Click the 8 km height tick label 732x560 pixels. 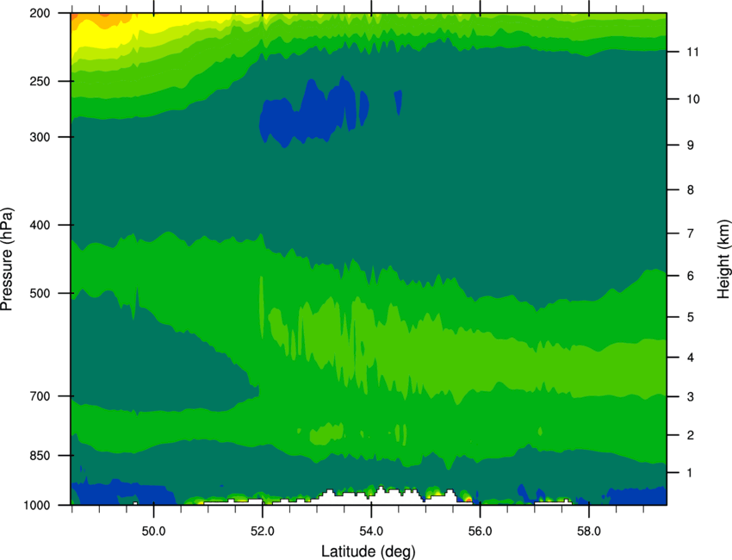[x=691, y=190]
